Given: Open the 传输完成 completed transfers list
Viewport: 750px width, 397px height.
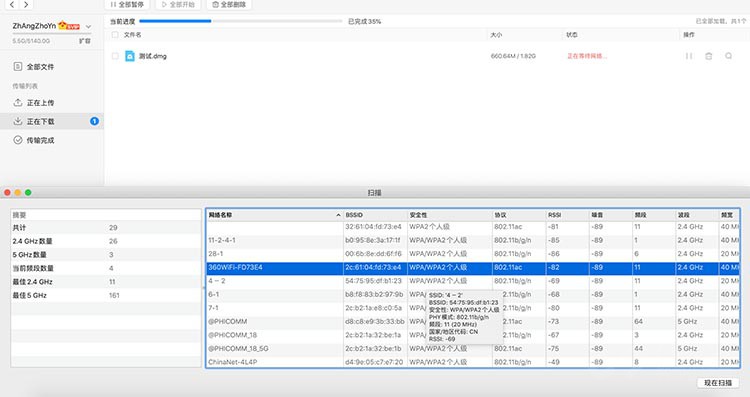Looking at the screenshot, I should click(x=52, y=140).
